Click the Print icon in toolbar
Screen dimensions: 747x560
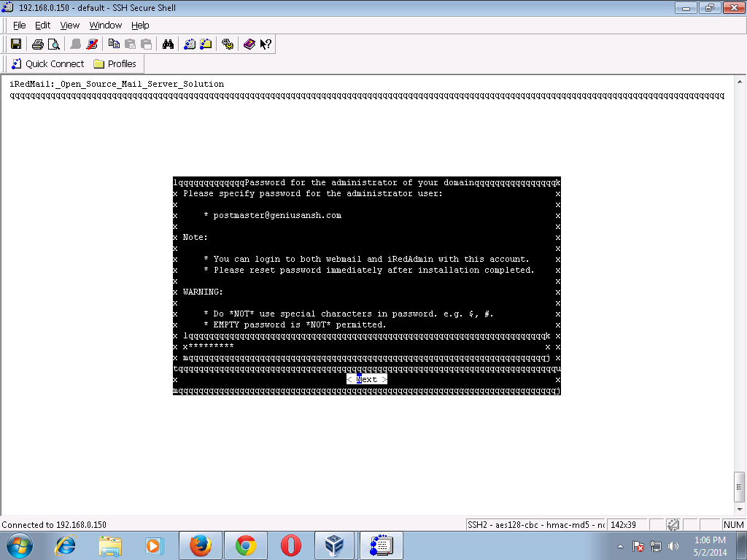pyautogui.click(x=38, y=44)
